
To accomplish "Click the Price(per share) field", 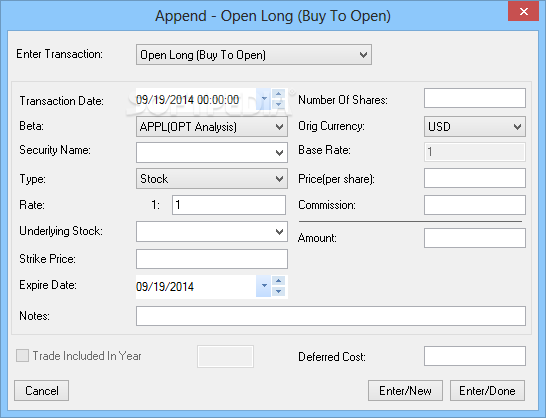I will [x=475, y=178].
